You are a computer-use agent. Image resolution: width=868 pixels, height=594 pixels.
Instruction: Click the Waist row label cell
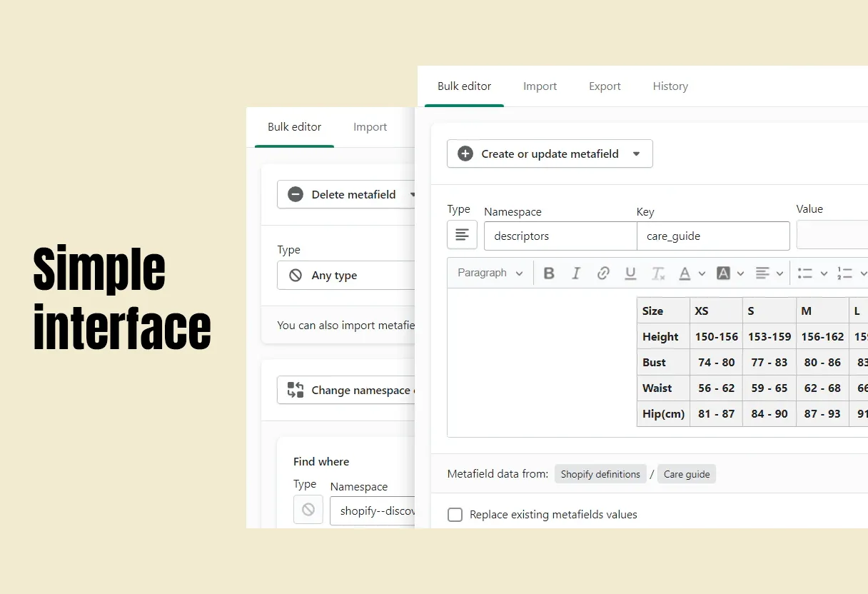click(663, 388)
